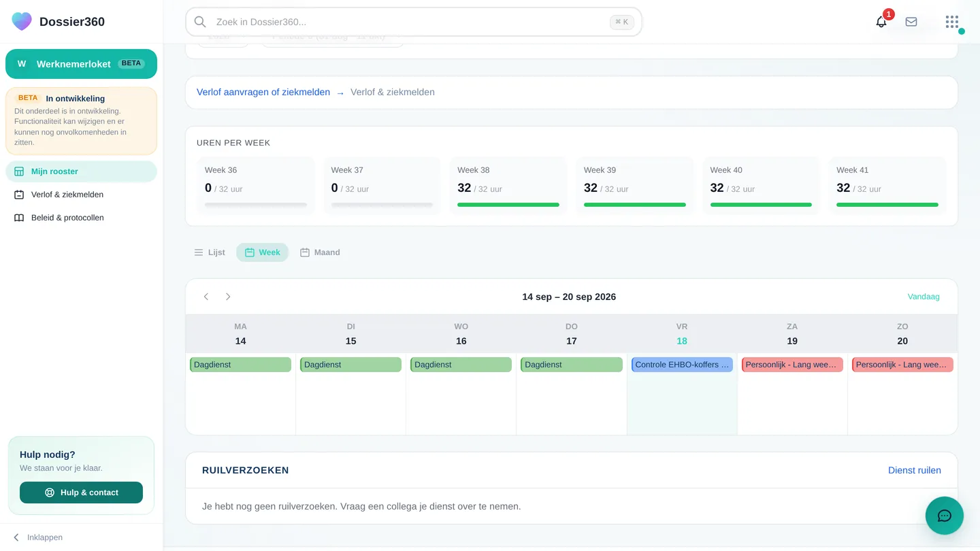Click the Werknemerloket W avatar
The height and width of the screenshot is (551, 980).
click(x=22, y=64)
